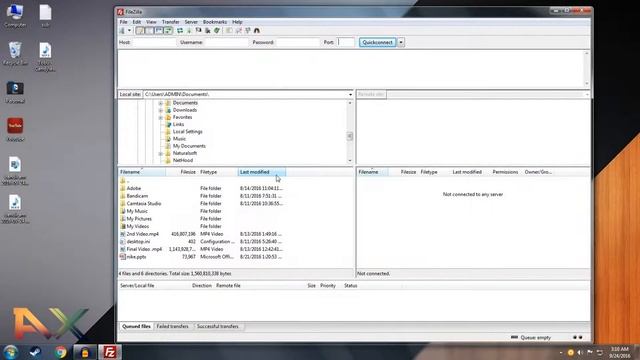The height and width of the screenshot is (360, 640).
Task: Click the Password input field
Action: pyautogui.click(x=298, y=42)
